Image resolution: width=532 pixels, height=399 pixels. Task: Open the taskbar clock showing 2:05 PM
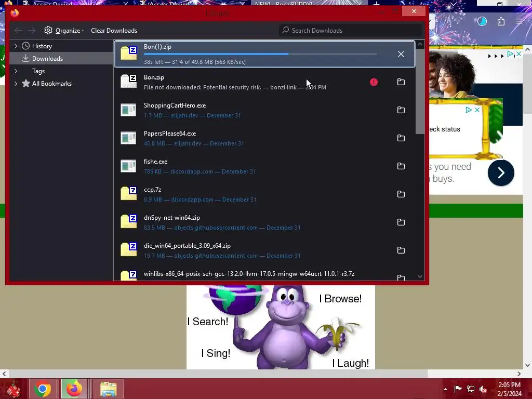pyautogui.click(x=509, y=389)
